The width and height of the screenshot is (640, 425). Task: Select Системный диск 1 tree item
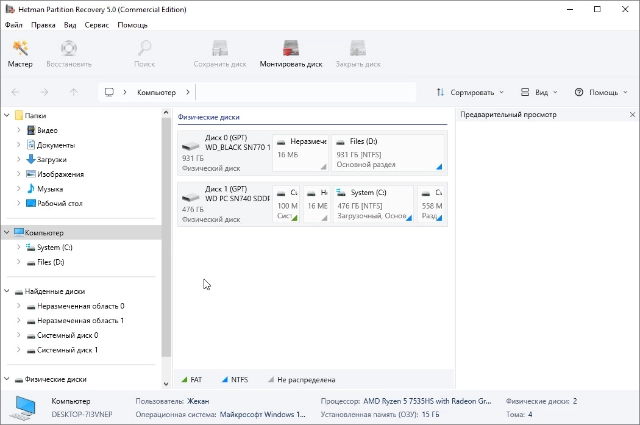(67, 350)
